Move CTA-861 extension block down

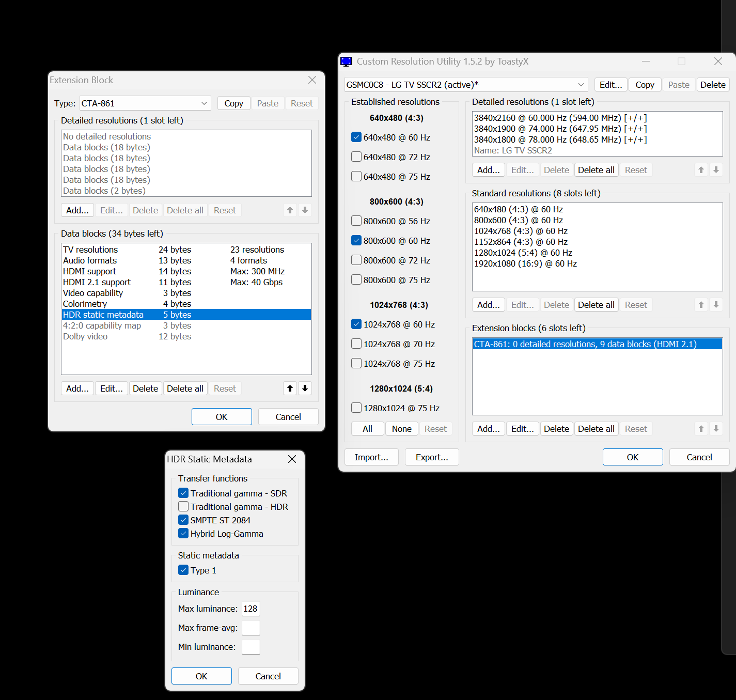(x=716, y=428)
